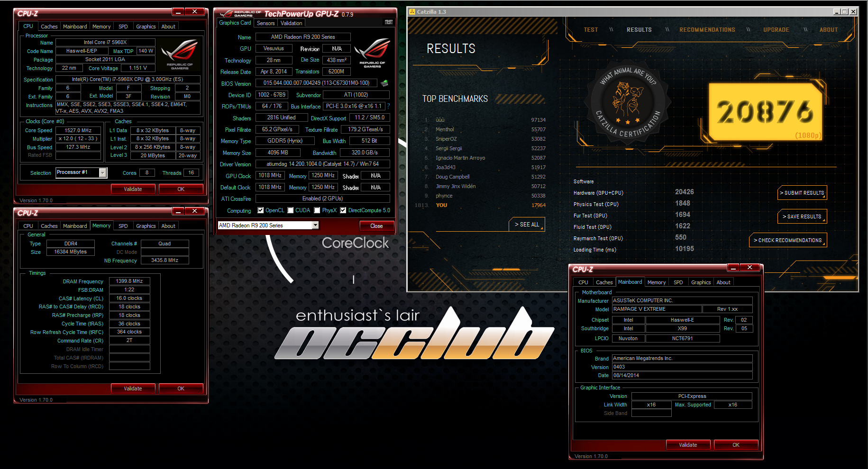Click the ROG logo in the CPU-Z CPU tab window

tap(180, 54)
